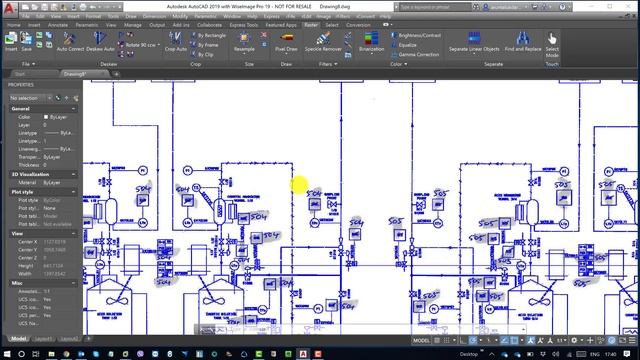Click AutoCAD icon in Windows taskbar
The image size is (640, 360).
coord(303,354)
